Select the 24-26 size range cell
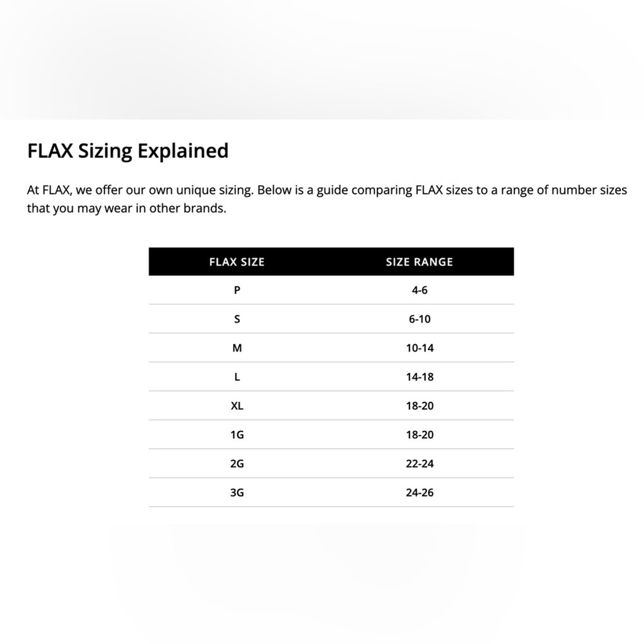The width and height of the screenshot is (644, 644). (419, 493)
